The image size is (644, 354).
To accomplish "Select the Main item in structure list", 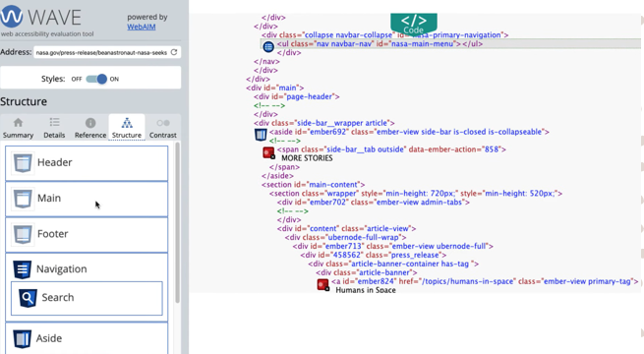I will [87, 199].
